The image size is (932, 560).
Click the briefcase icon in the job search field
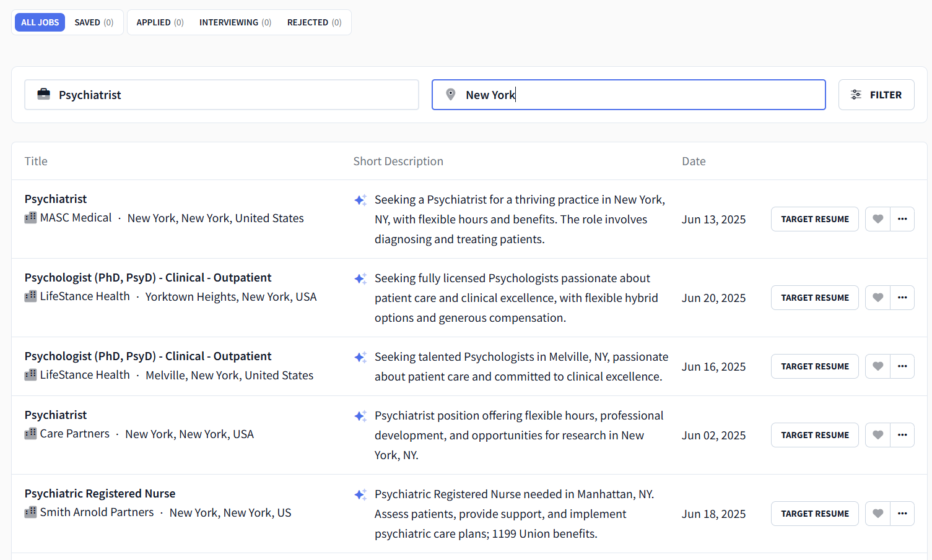43,93
